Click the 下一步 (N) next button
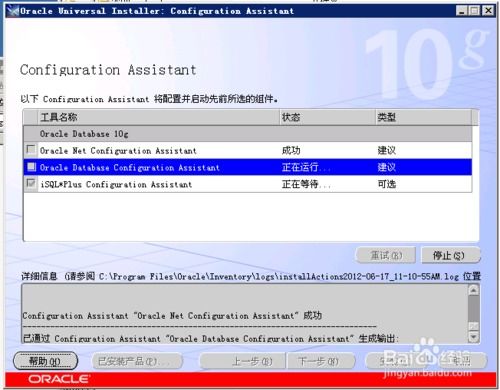Image resolution: width=500 pixels, height=390 pixels. pyautogui.click(x=321, y=361)
